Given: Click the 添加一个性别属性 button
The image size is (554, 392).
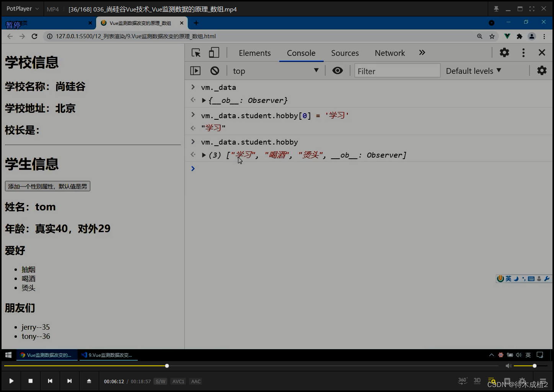Looking at the screenshot, I should click(x=47, y=186).
